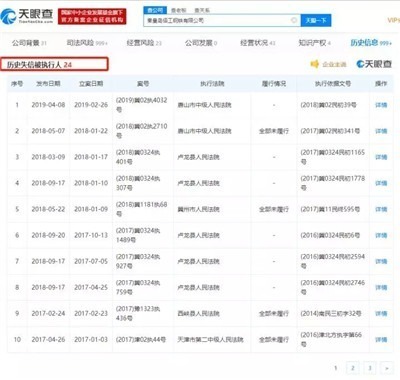Click 天津市第二中级人民法院 in row 10
400x380 pixels.
210,340
